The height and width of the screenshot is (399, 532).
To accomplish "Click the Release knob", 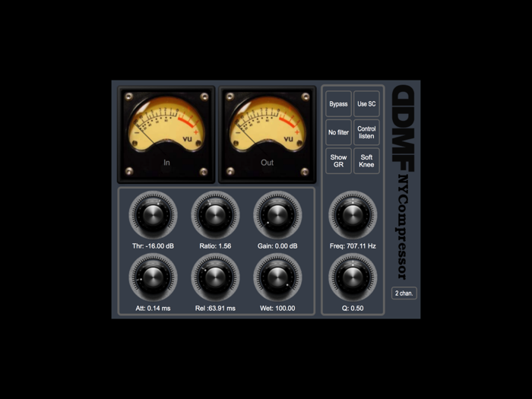I will pos(215,277).
